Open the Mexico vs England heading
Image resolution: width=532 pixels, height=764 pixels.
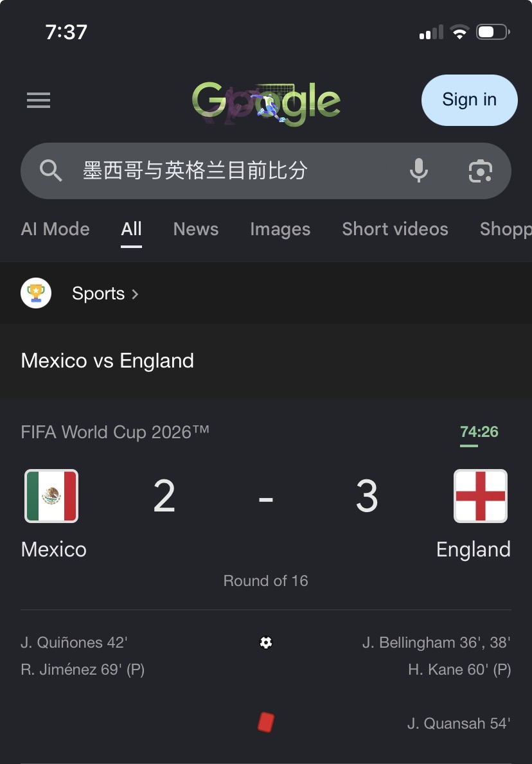click(107, 361)
